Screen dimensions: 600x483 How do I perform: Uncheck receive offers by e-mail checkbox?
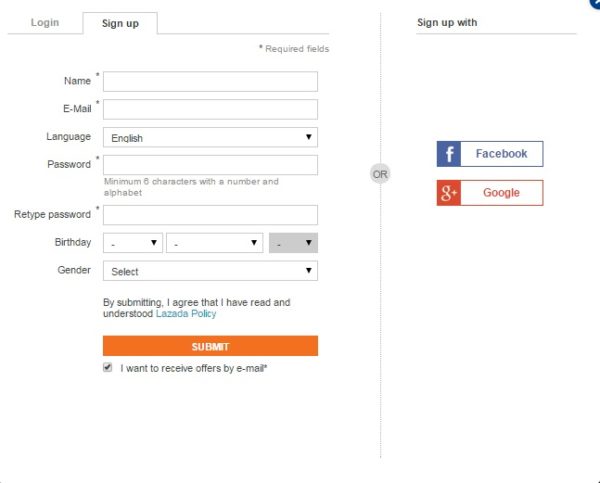pyautogui.click(x=108, y=367)
